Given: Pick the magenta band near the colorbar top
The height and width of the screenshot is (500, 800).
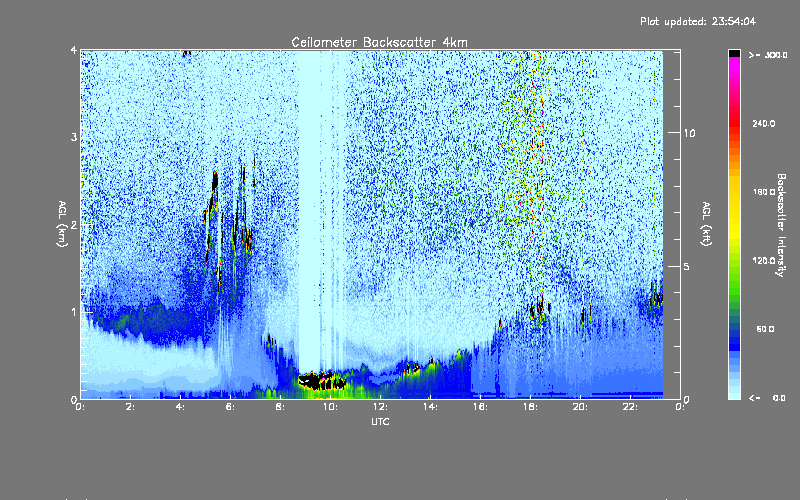Looking at the screenshot, I should (x=734, y=62).
